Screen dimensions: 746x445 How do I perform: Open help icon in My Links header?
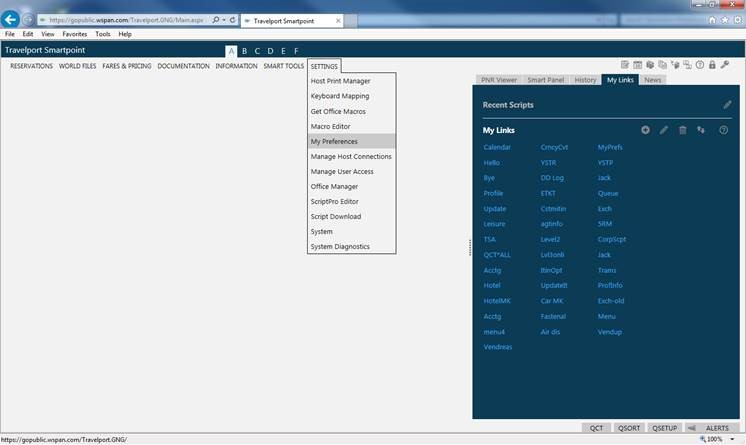tap(723, 130)
